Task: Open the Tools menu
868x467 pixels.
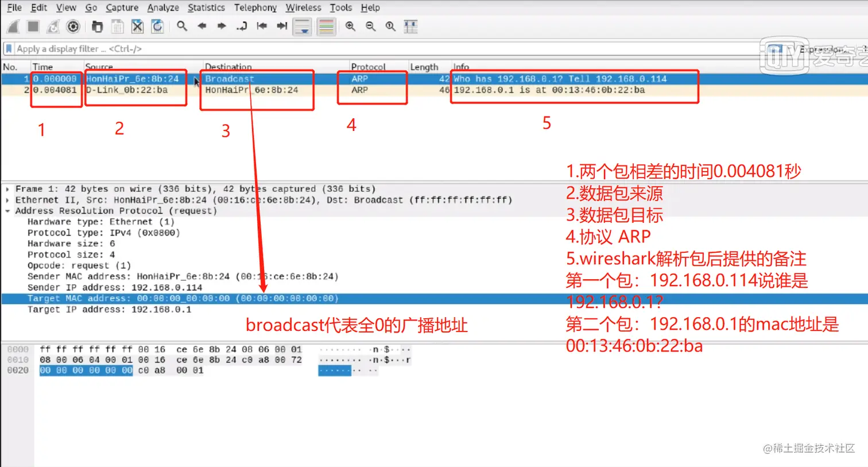Action: tap(340, 7)
